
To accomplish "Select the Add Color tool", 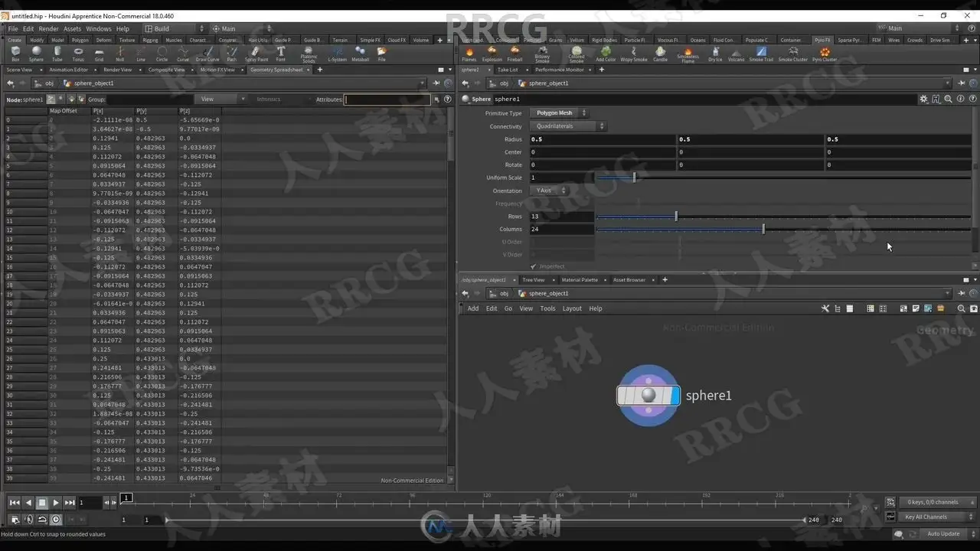I will (606, 54).
